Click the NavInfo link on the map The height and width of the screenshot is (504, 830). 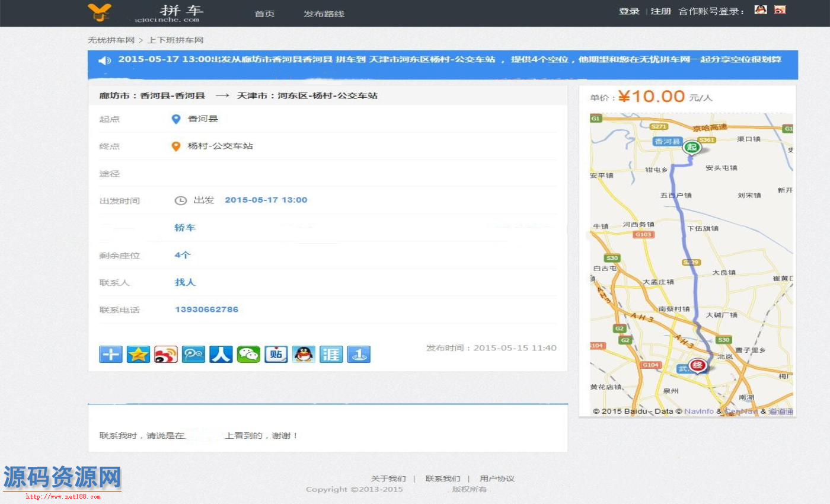tap(699, 412)
